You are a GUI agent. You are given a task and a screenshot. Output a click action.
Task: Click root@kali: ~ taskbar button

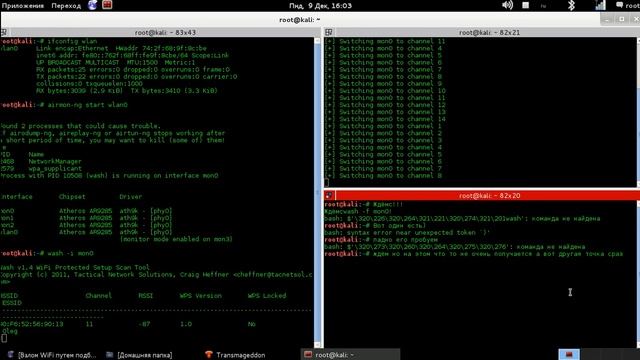[x=350, y=355]
